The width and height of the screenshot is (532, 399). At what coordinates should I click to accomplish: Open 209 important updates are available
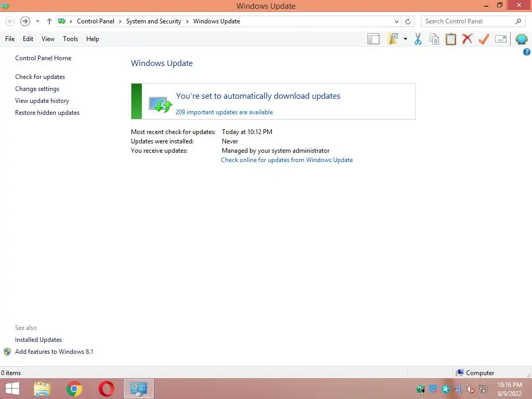point(224,112)
